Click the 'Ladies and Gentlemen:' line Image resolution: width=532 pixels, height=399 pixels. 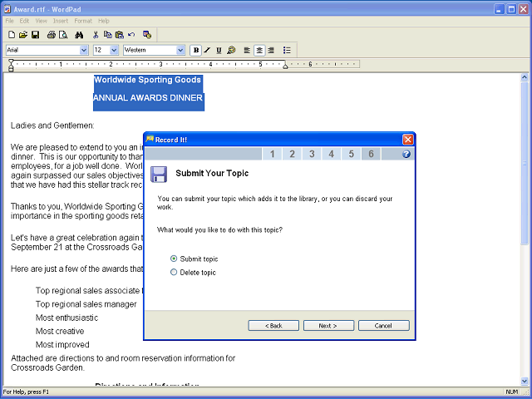52,126
